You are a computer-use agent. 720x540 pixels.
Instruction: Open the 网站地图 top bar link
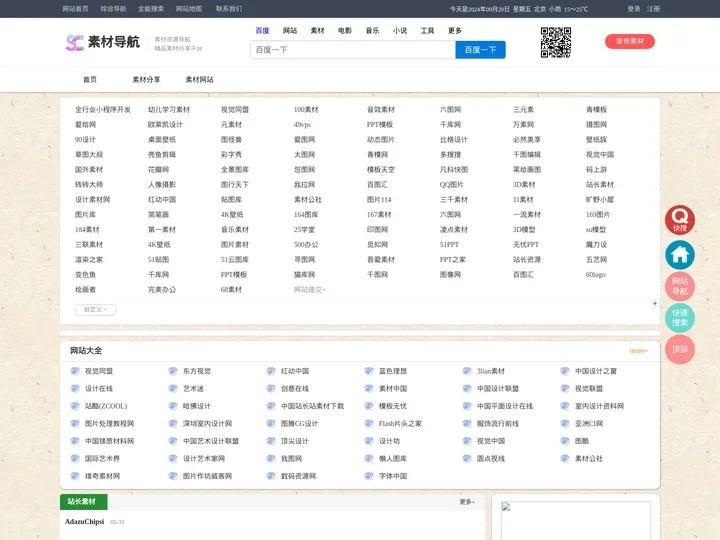[x=189, y=9]
